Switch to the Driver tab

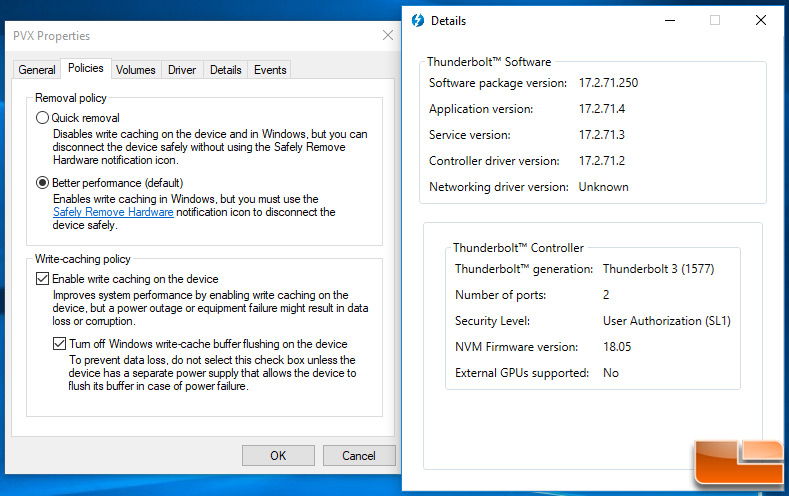click(x=182, y=70)
